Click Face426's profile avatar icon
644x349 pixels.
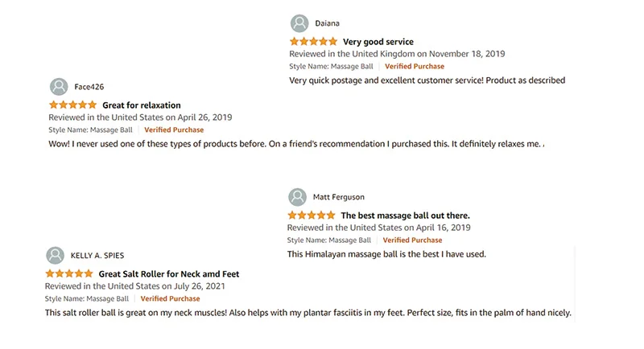coord(59,87)
